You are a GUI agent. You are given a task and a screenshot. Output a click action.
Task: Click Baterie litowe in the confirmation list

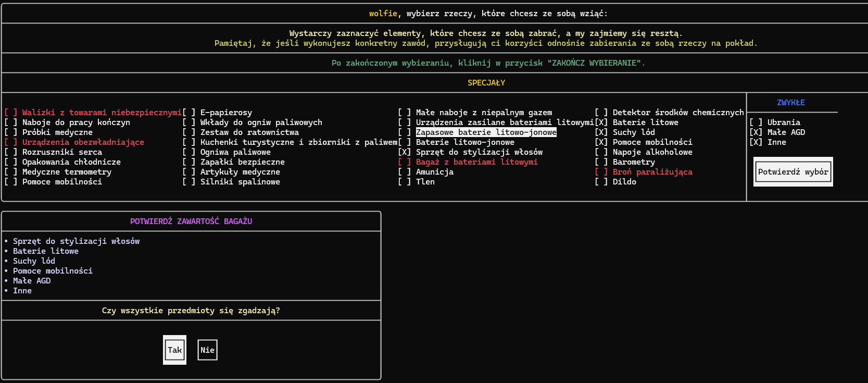point(46,251)
